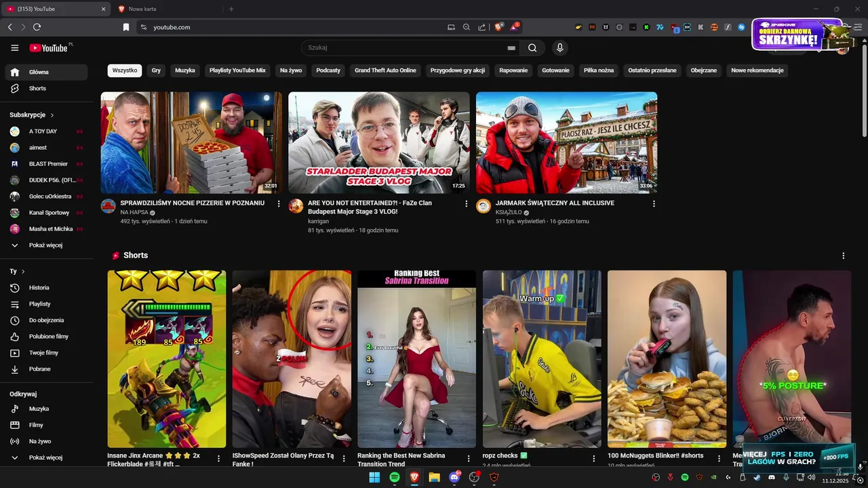Go back with the browser back arrow

point(9,27)
